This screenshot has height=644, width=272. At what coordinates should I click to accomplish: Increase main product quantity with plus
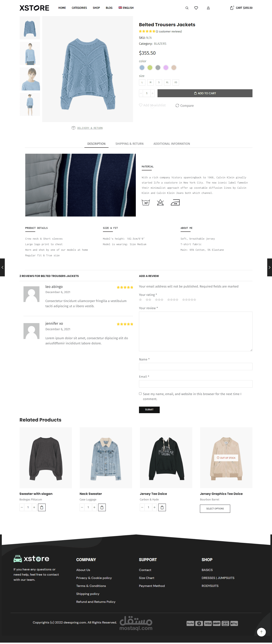pos(152,93)
